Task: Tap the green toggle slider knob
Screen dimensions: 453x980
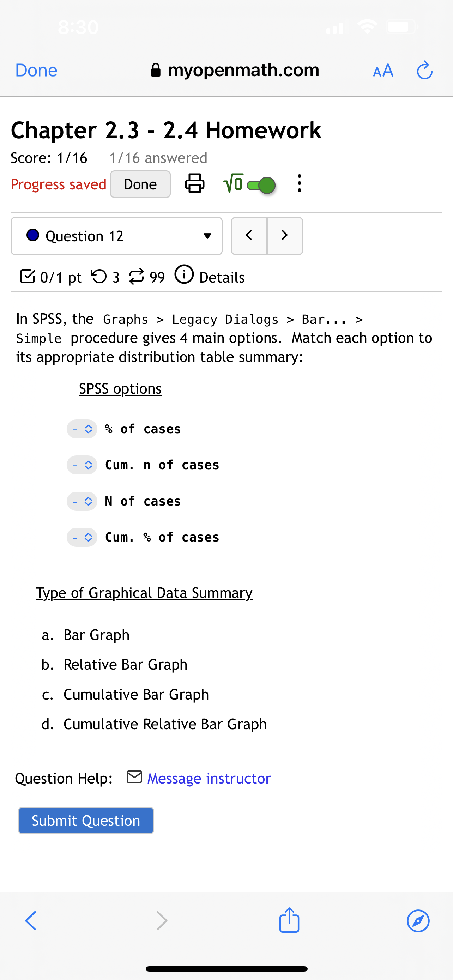Action: pos(267,184)
